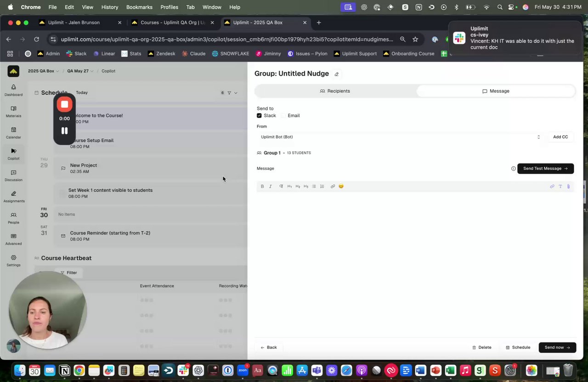Click the Filter button under Course Heartbeat

point(68,273)
